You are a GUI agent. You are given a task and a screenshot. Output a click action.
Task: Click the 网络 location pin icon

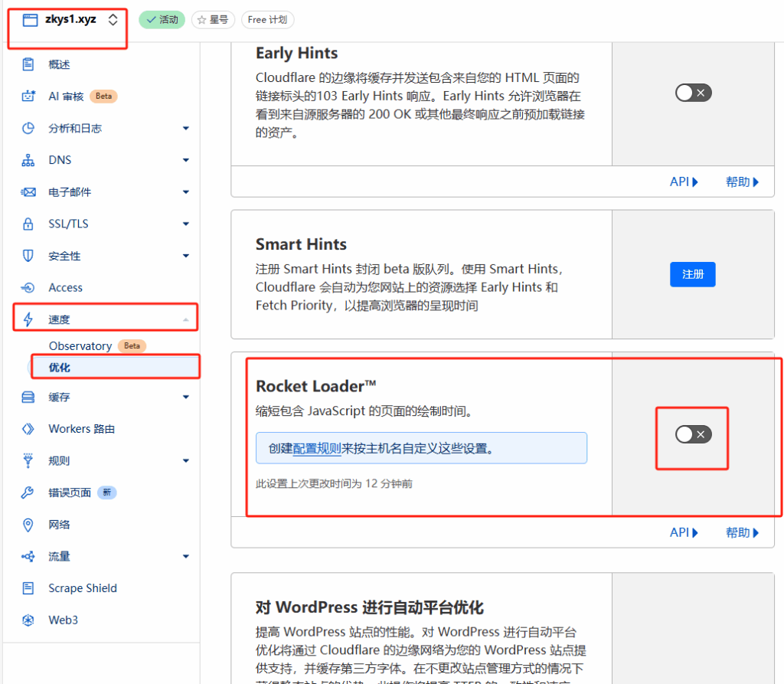click(x=28, y=525)
